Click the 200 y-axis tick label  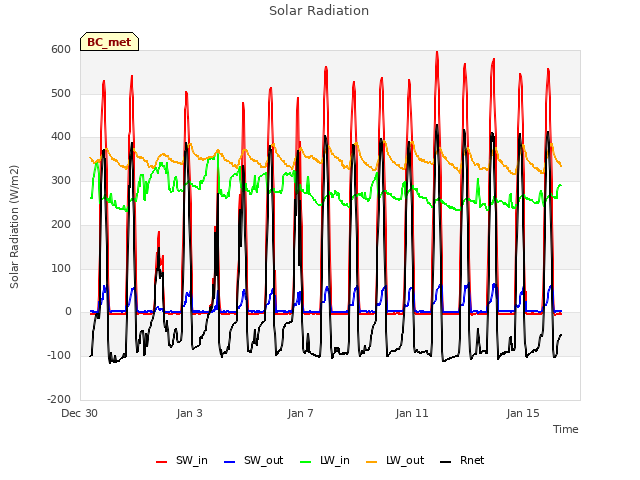(x=61, y=224)
